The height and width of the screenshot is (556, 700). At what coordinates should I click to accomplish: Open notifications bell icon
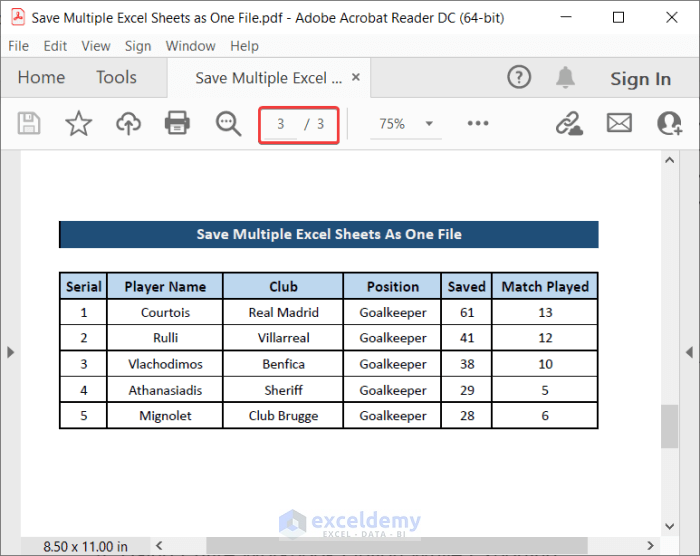[565, 77]
